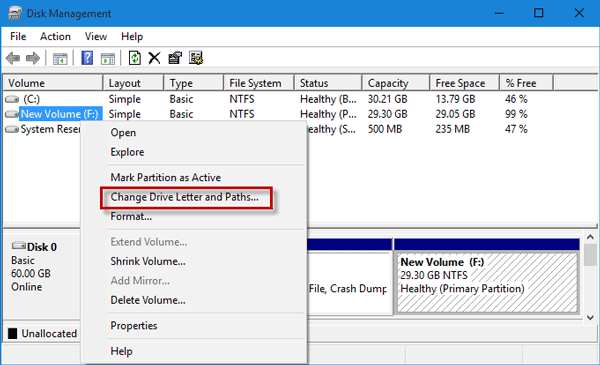This screenshot has width=600, height=365.
Task: Open the File menu
Action: 18,36
